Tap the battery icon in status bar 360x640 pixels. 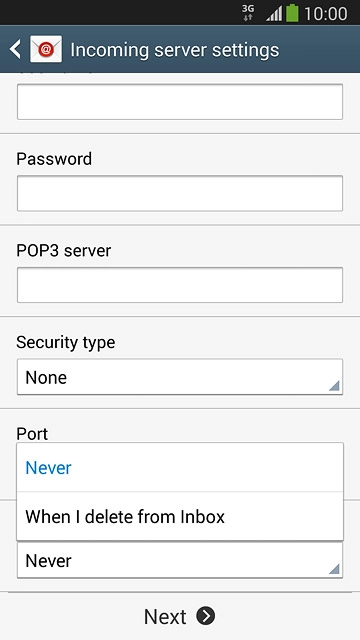[x=292, y=13]
